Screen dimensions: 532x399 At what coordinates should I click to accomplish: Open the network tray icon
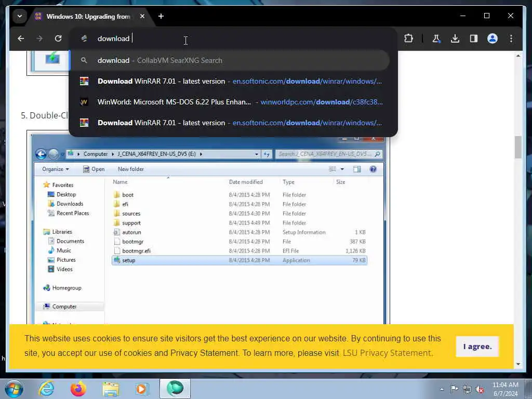click(467, 390)
